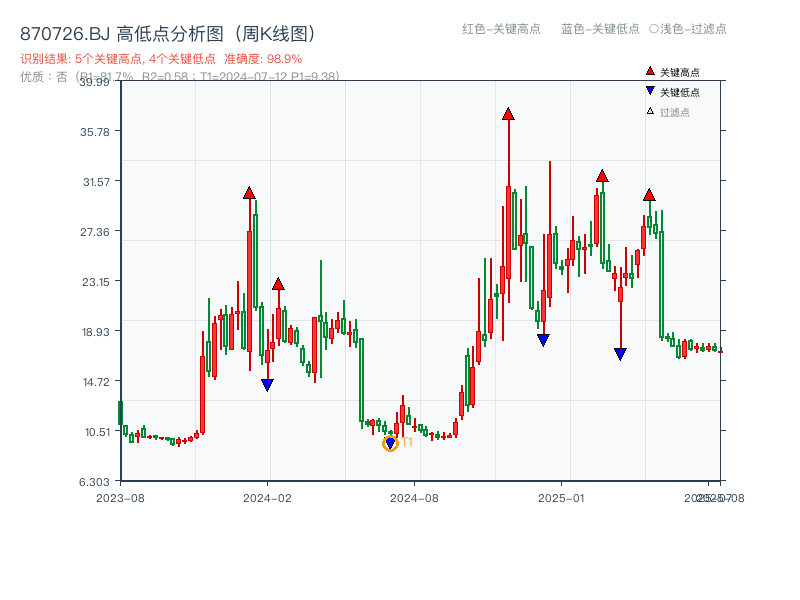
Task: Click the 周K线图 label in the title
Action: coord(272,31)
